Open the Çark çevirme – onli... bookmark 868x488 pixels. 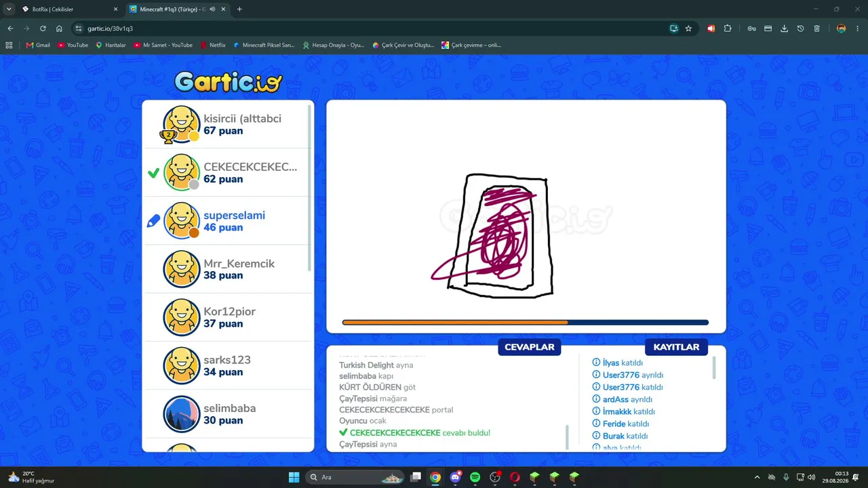coord(471,45)
